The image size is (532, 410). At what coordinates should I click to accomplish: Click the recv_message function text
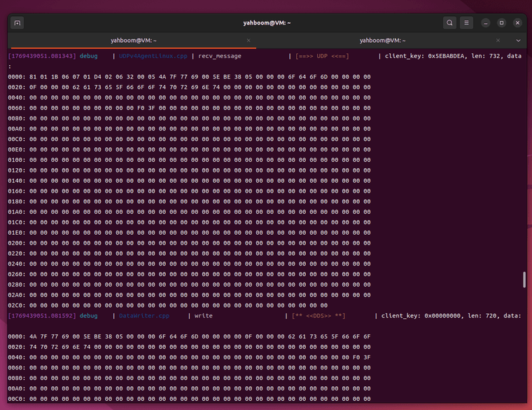pyautogui.click(x=220, y=56)
